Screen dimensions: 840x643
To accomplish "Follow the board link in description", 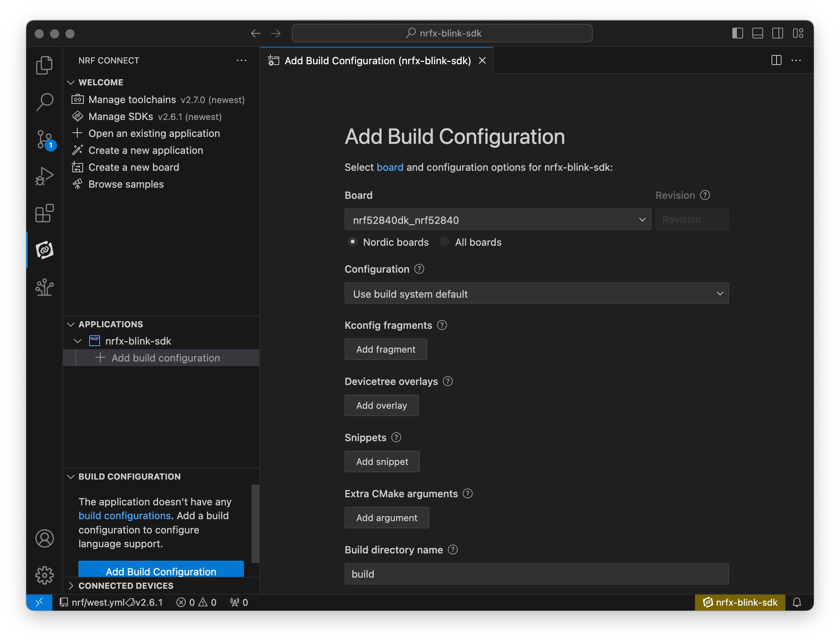I will [x=390, y=167].
